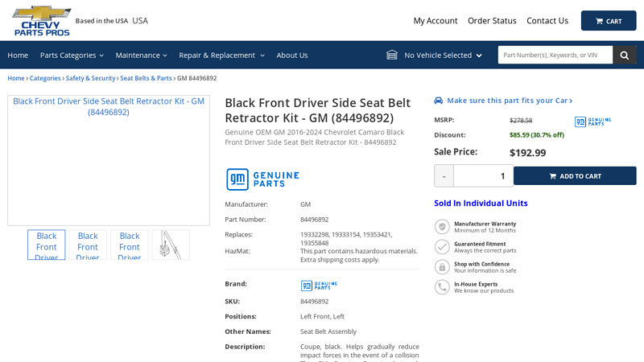Click the Home breadcrumb link
Screen dimensions: 644x362
coord(16,78)
